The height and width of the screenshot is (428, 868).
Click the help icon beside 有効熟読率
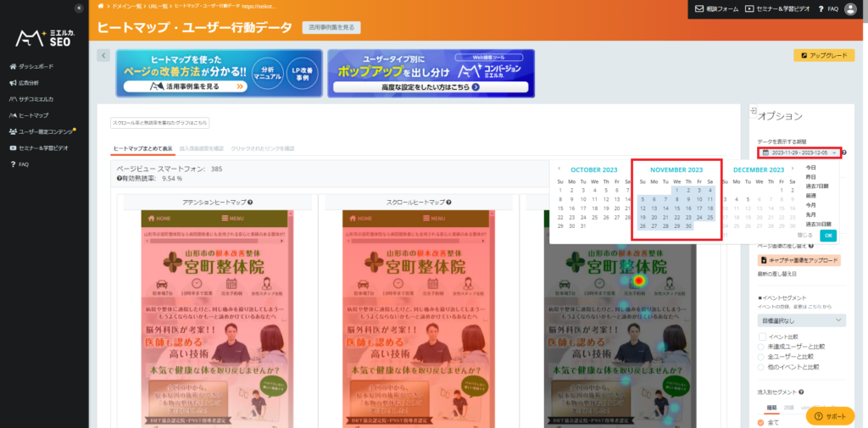[x=119, y=179]
